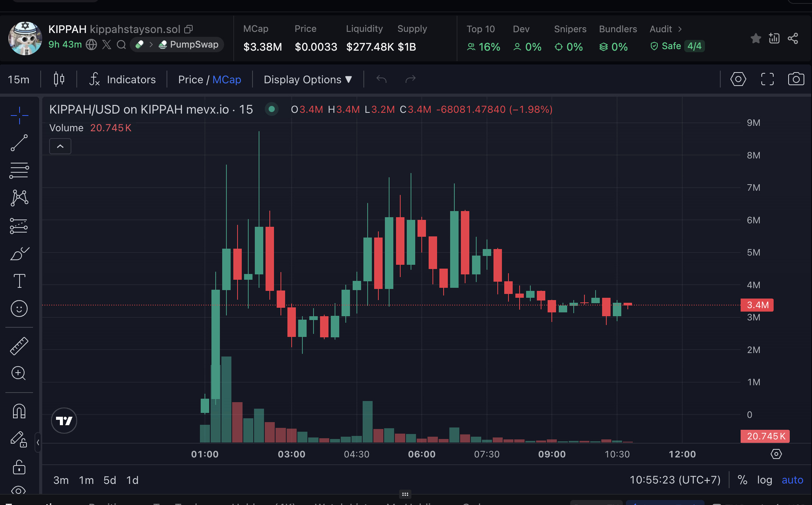Toggle percent scale mode
The height and width of the screenshot is (505, 812).
click(742, 480)
